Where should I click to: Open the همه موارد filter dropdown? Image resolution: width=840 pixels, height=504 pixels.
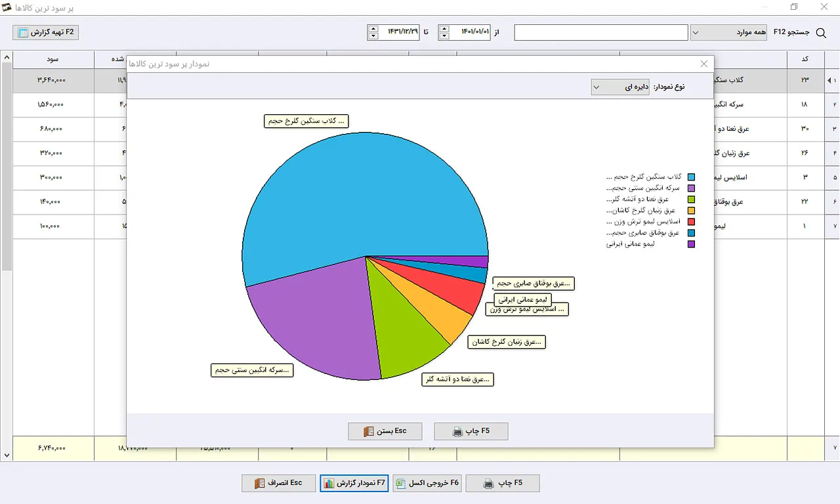tap(728, 32)
